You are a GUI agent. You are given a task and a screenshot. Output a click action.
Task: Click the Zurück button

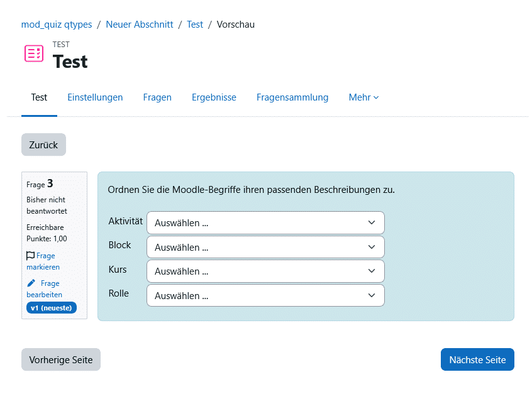[x=43, y=145]
